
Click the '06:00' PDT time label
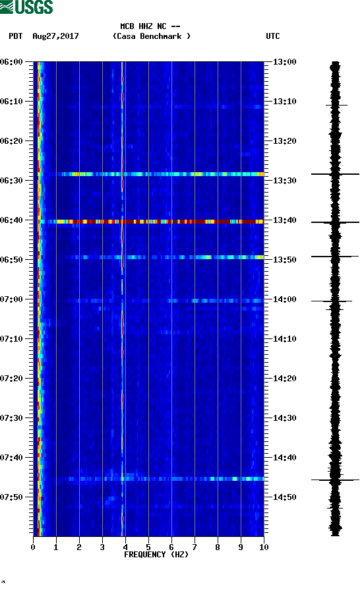tap(11, 61)
